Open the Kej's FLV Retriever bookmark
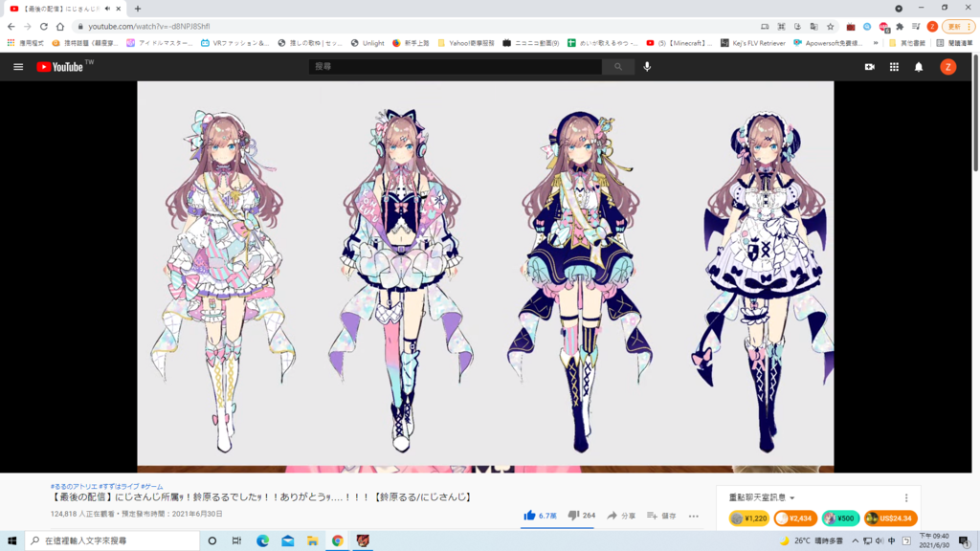 click(x=753, y=43)
